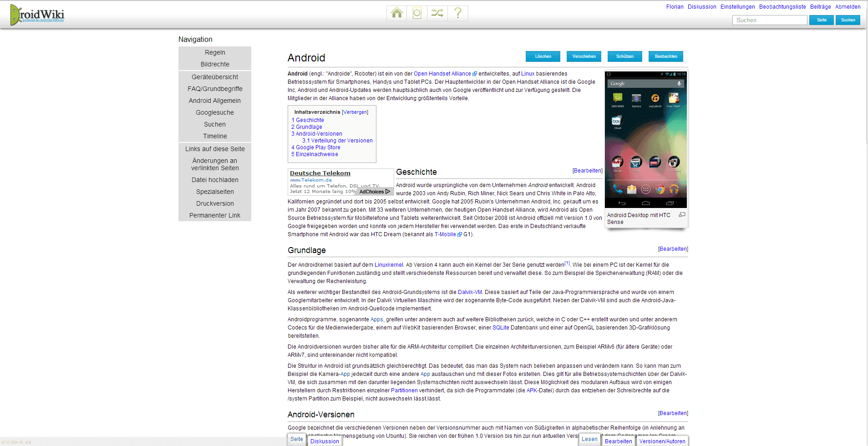The width and height of the screenshot is (868, 446).
Task: Open the www.Telekom.de ad link
Action: point(311,180)
